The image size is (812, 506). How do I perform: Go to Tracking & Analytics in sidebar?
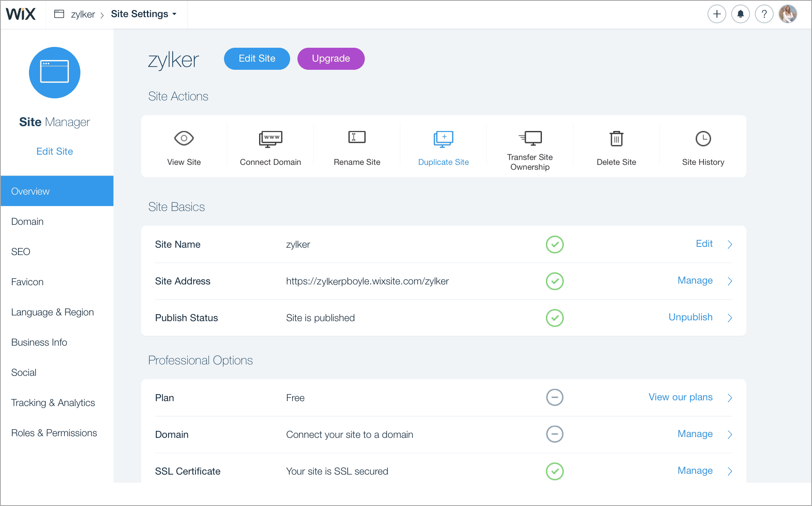pyautogui.click(x=53, y=403)
